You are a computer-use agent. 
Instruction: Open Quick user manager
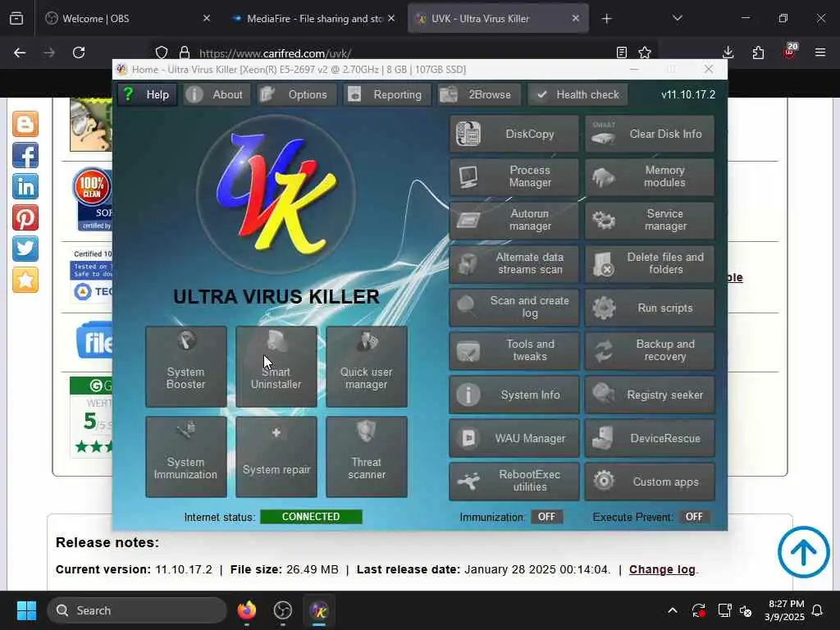pos(367,367)
